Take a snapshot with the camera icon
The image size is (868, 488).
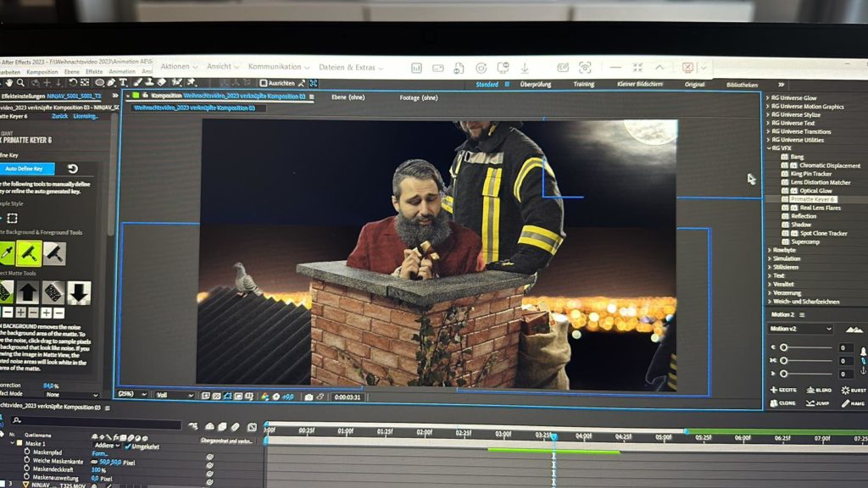[309, 396]
